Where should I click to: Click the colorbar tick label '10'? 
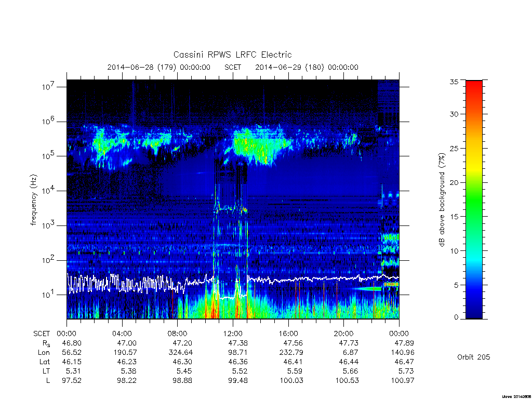click(x=454, y=251)
